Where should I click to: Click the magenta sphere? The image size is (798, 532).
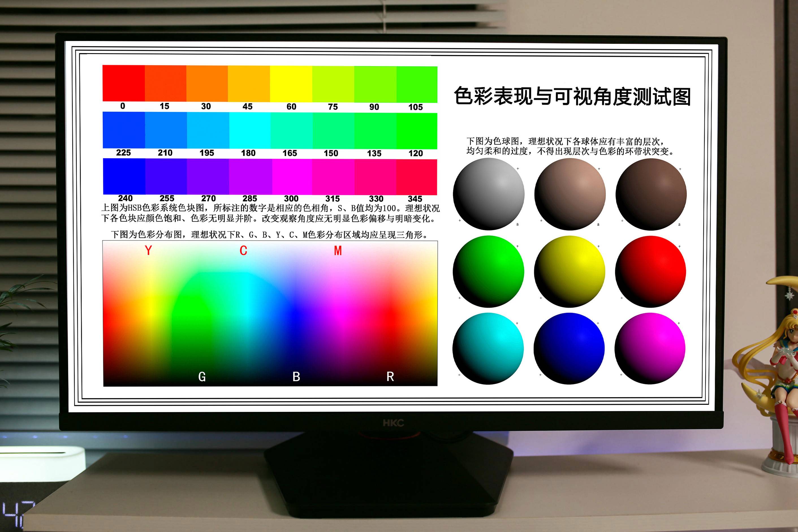(x=650, y=349)
